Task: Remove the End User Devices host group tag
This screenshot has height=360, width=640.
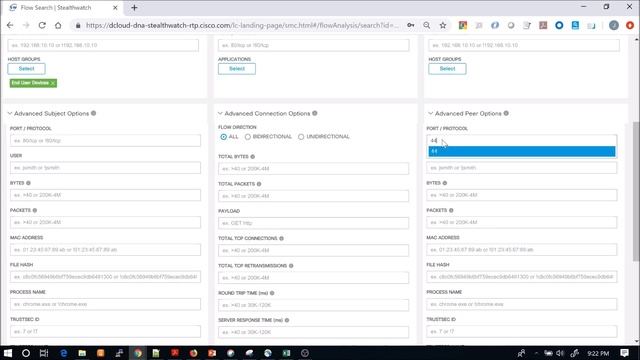Action: [53, 83]
